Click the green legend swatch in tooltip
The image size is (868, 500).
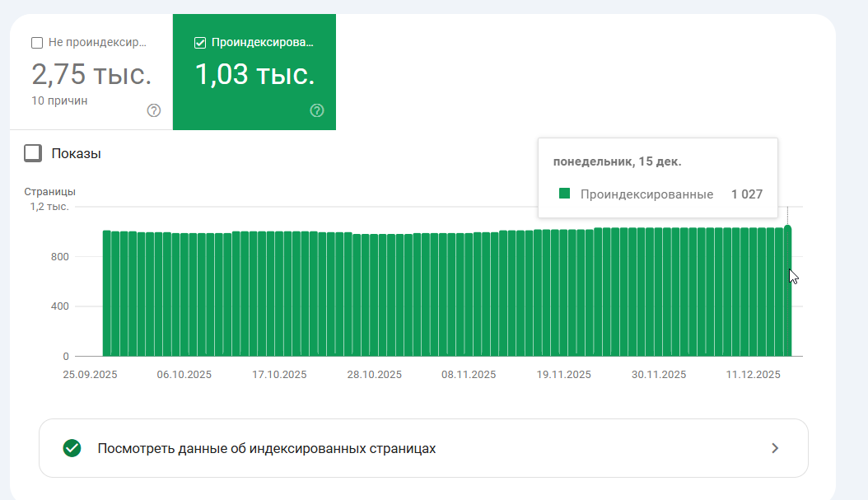[x=565, y=194]
